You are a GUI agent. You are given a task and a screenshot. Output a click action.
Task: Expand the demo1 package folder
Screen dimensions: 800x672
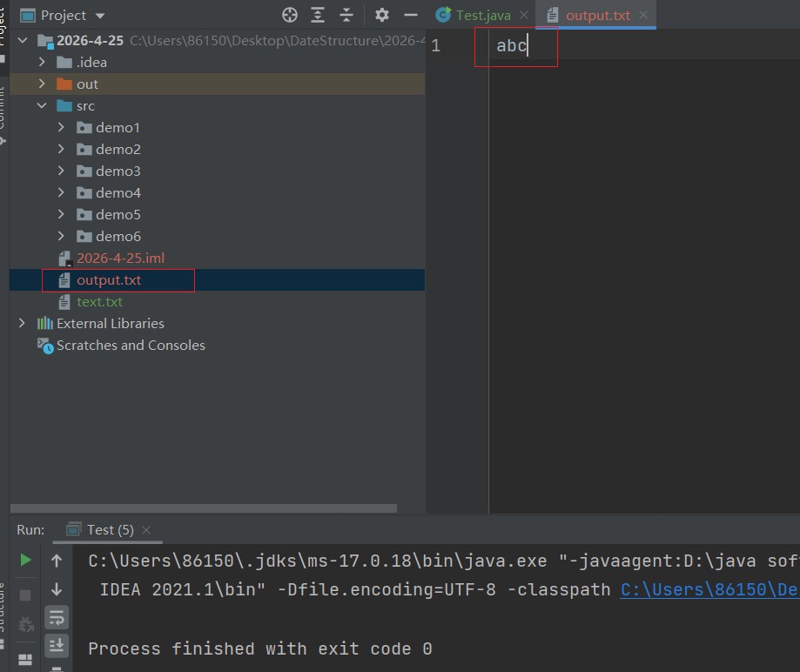61,127
